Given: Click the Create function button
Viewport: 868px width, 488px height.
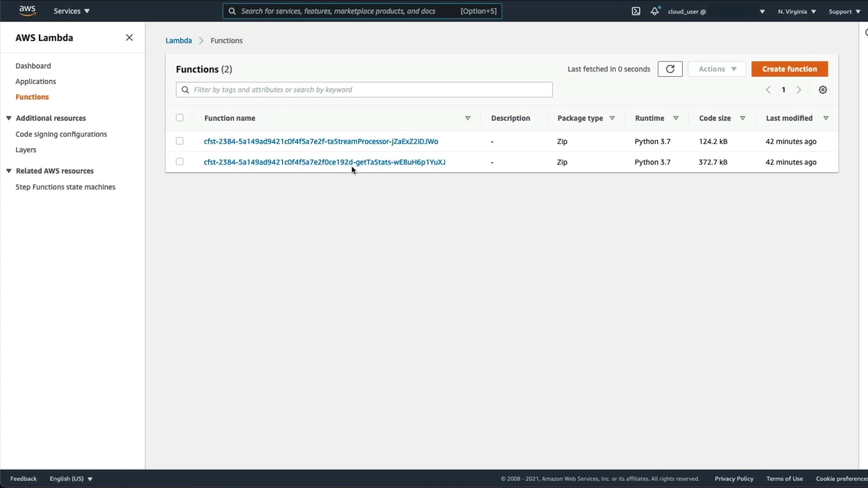Looking at the screenshot, I should click(789, 69).
